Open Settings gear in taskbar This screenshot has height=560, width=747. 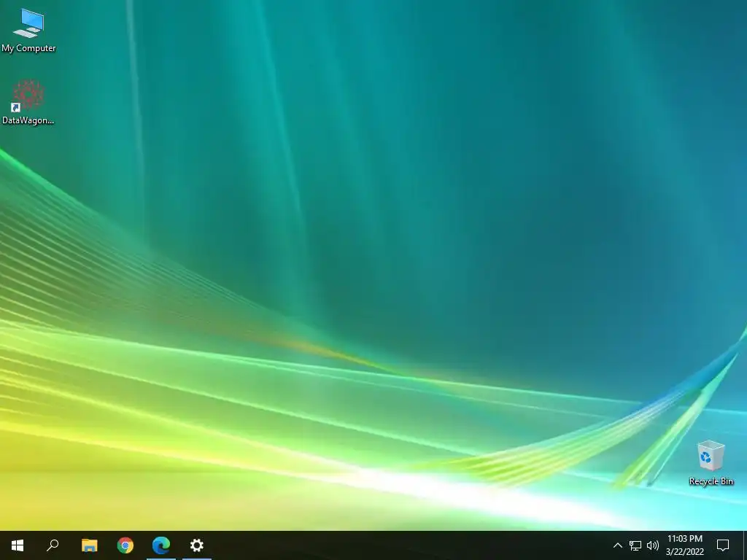[x=197, y=545]
